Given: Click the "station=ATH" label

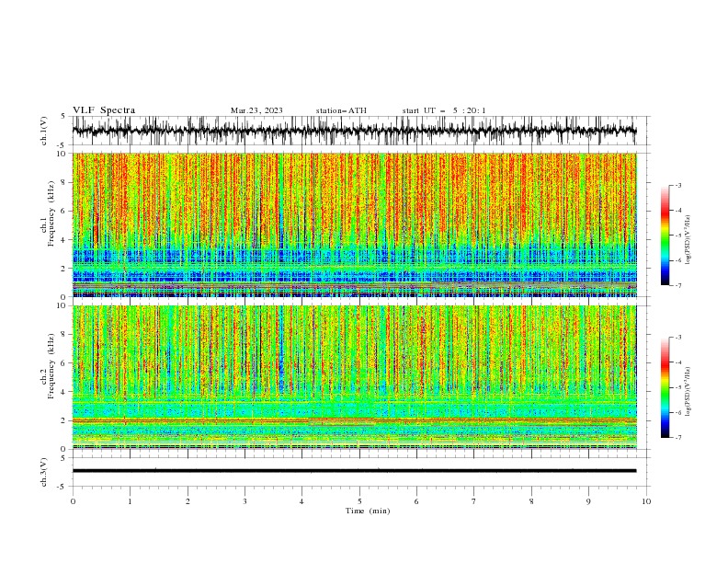Looking at the screenshot, I should (341, 110).
